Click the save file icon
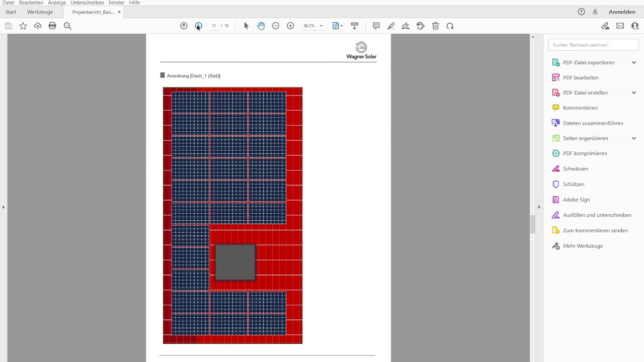This screenshot has width=644, height=362. tap(9, 26)
